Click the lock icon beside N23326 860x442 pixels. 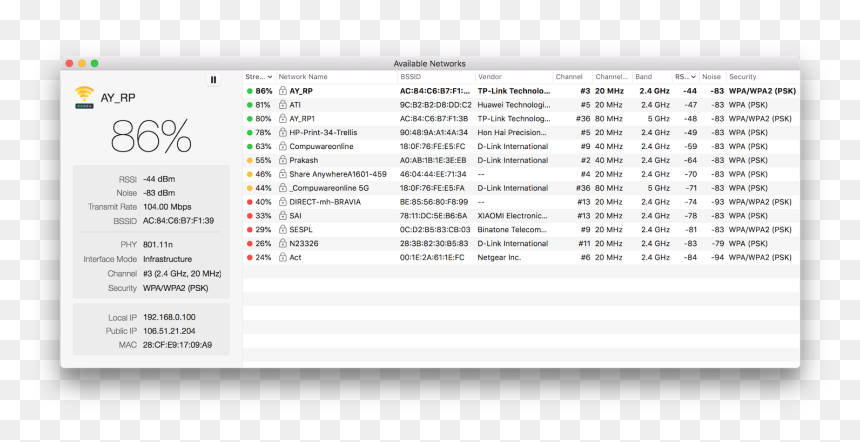tap(282, 243)
